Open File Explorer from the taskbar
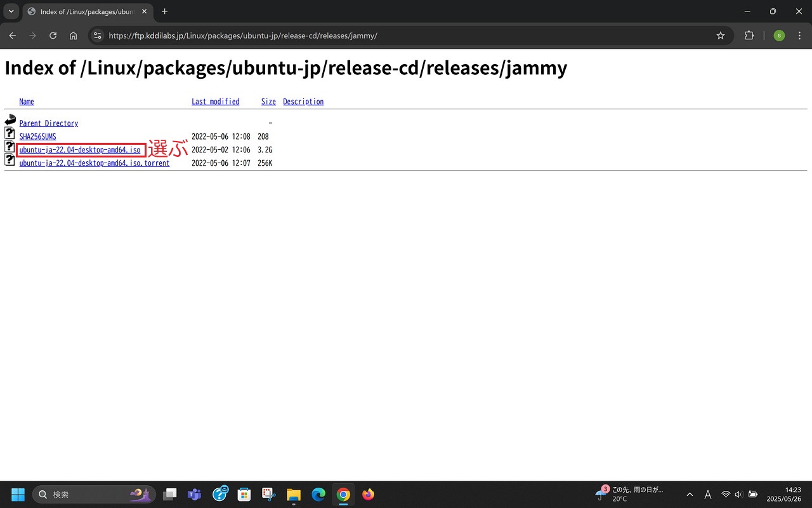Screen dimensions: 812x508 point(293,494)
